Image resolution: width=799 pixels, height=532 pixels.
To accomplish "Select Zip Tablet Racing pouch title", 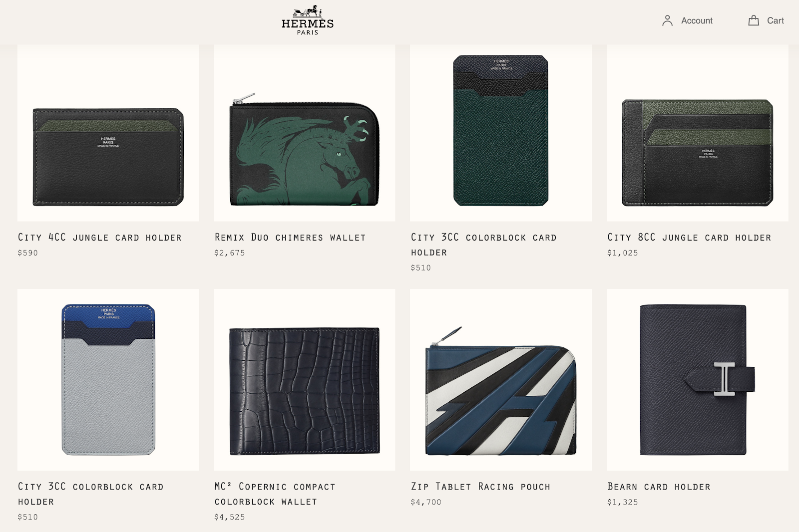I will tap(480, 487).
